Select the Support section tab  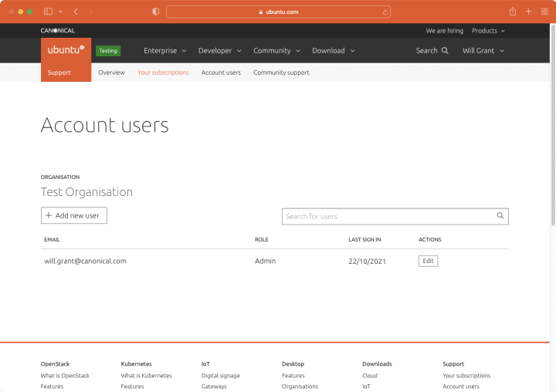pos(59,73)
